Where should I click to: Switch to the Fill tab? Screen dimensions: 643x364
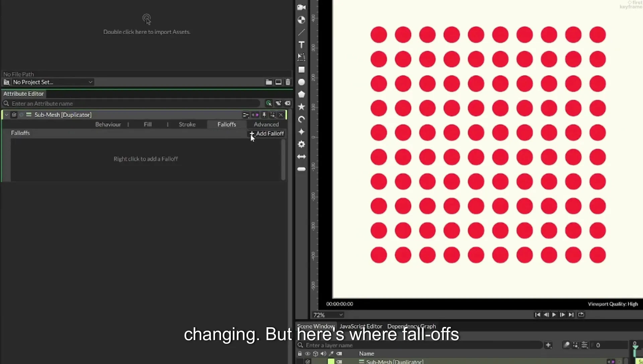click(x=148, y=124)
